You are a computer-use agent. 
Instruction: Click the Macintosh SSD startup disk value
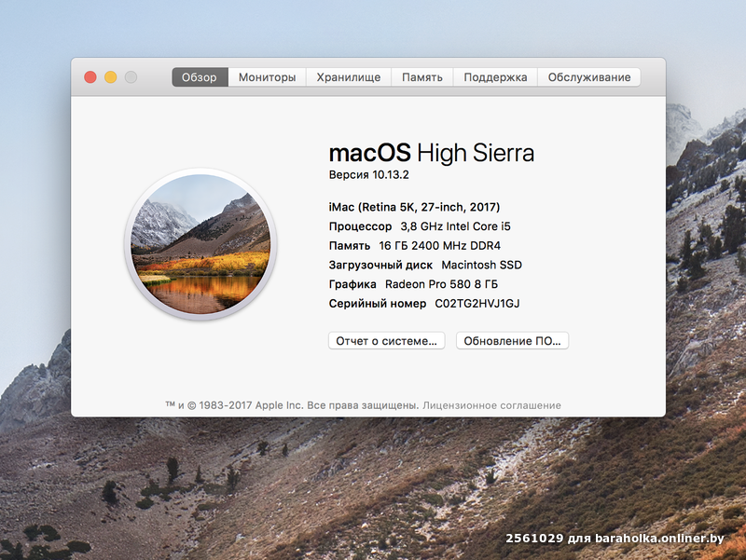coord(481,265)
